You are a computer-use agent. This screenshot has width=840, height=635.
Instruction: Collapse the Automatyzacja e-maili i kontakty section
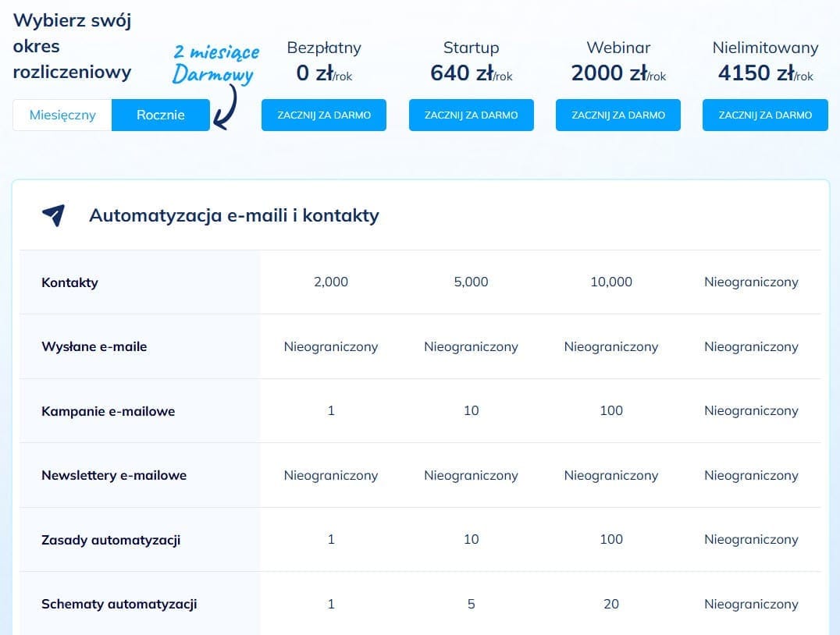tap(234, 216)
